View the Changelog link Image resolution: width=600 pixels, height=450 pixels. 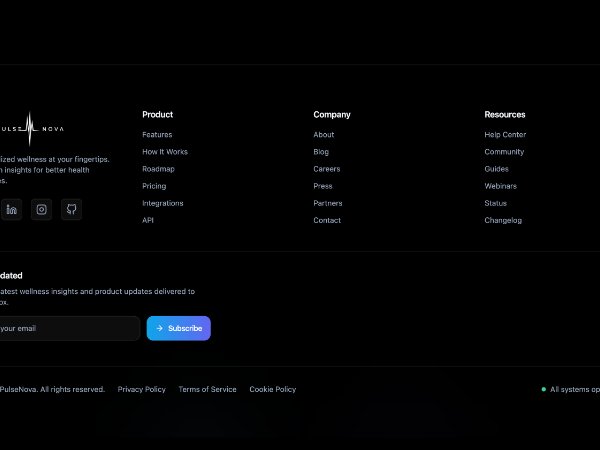pyautogui.click(x=503, y=220)
